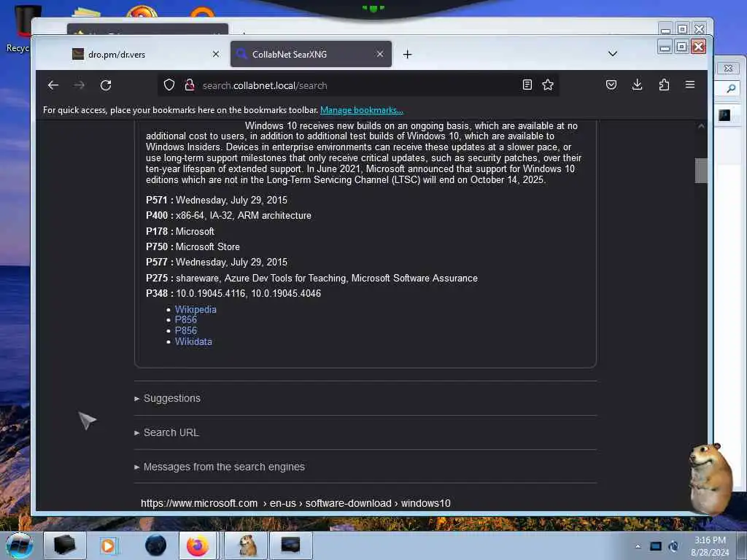Open the black box taskbar icon
The image size is (747, 560).
pos(64,545)
